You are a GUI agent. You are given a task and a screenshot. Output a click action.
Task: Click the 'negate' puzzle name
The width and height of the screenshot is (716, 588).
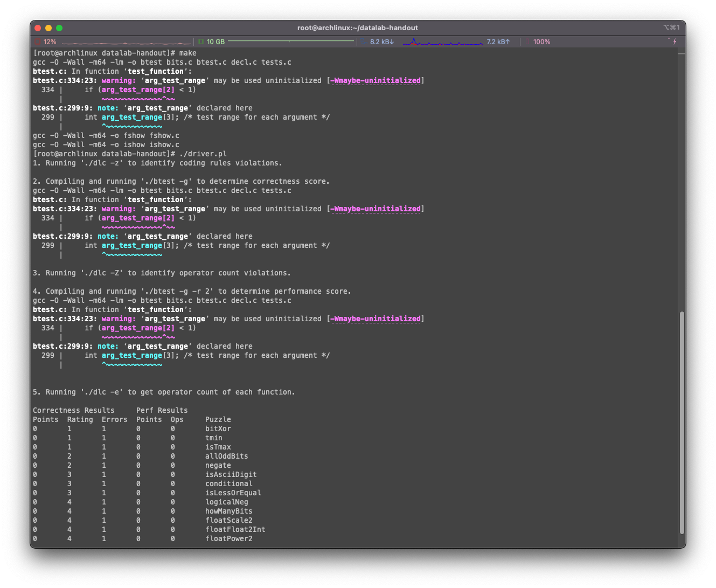(218, 465)
